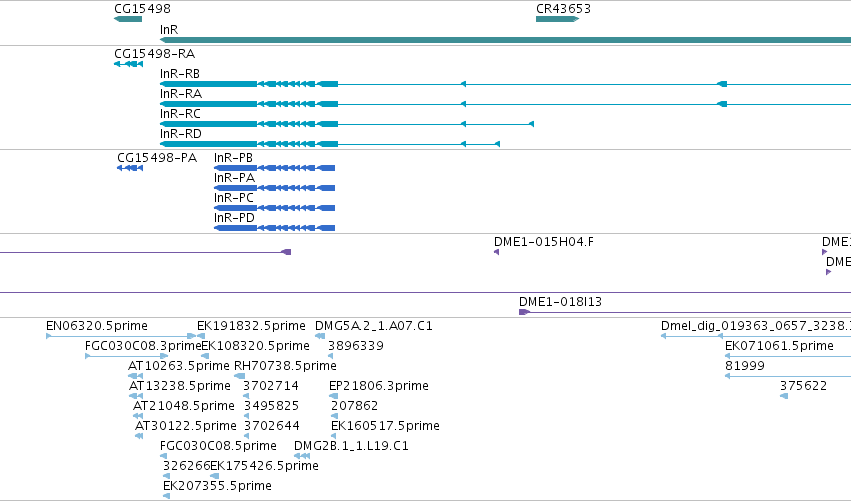Select the 207862 feature label
The width and height of the screenshot is (851, 501).
(x=354, y=406)
